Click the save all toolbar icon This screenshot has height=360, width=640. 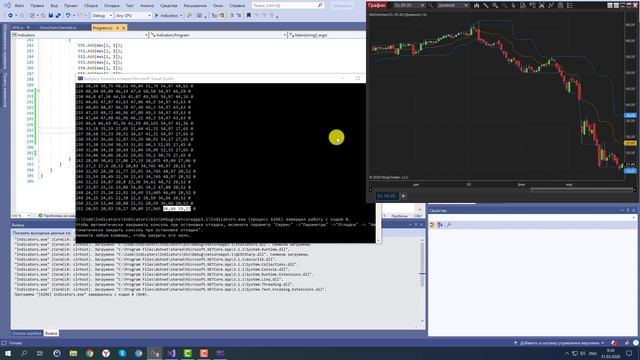pyautogui.click(x=58, y=16)
